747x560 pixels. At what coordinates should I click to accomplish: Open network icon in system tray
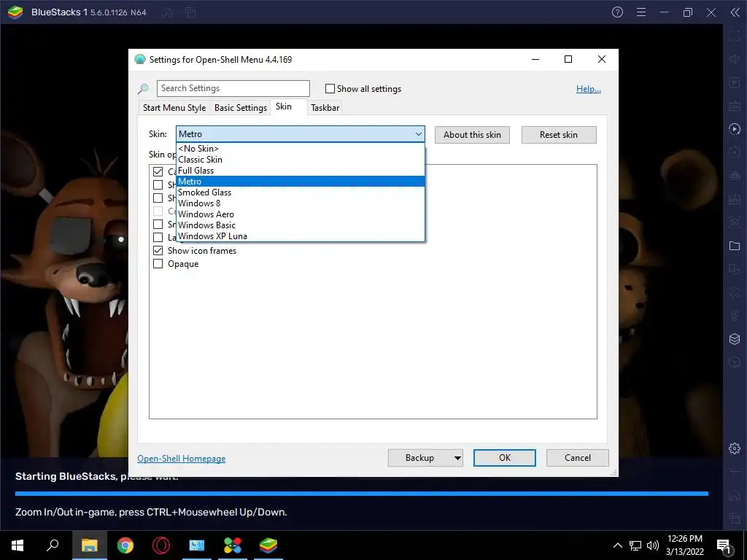tap(635, 545)
